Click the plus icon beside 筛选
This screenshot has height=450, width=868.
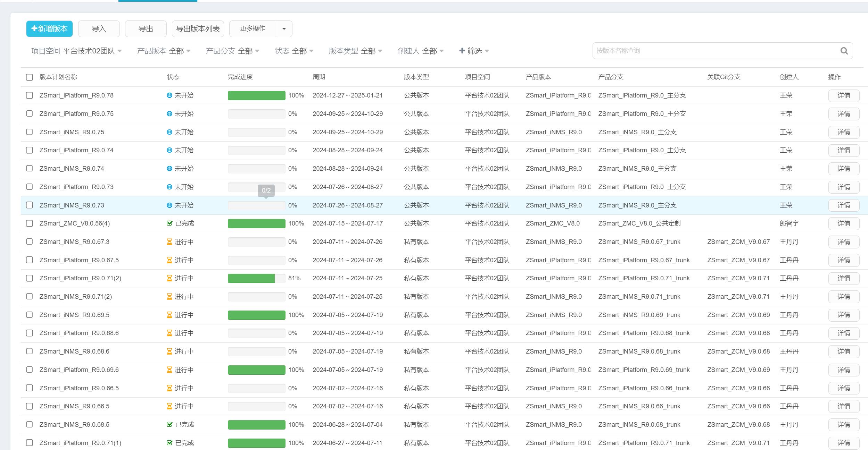[462, 51]
